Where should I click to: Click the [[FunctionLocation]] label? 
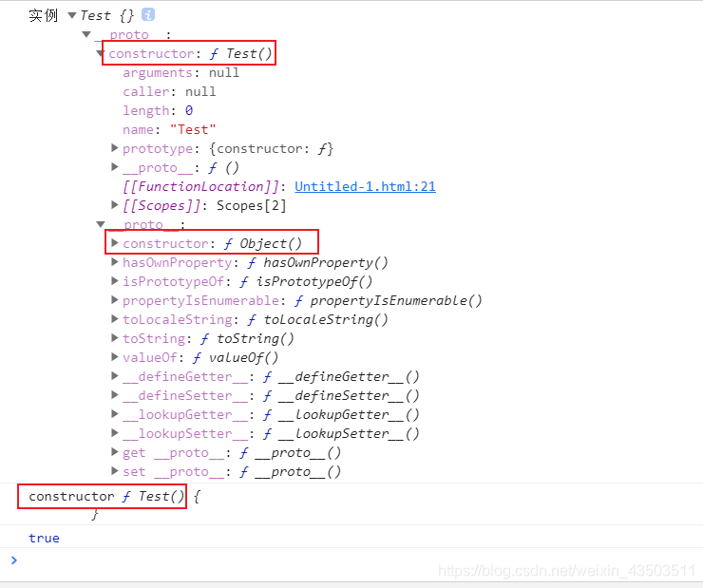pyautogui.click(x=200, y=186)
